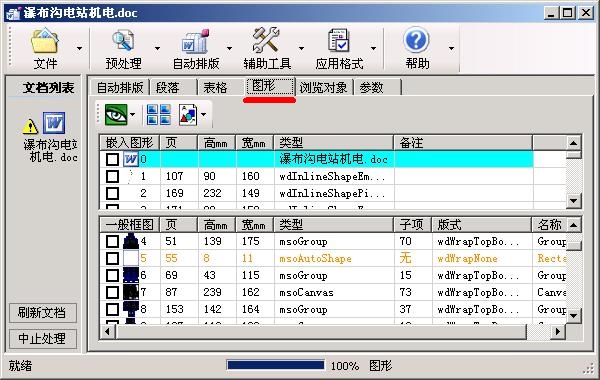Select the msoCanvas type cell
Image resolution: width=600 pixels, height=380 pixels.
334,292
